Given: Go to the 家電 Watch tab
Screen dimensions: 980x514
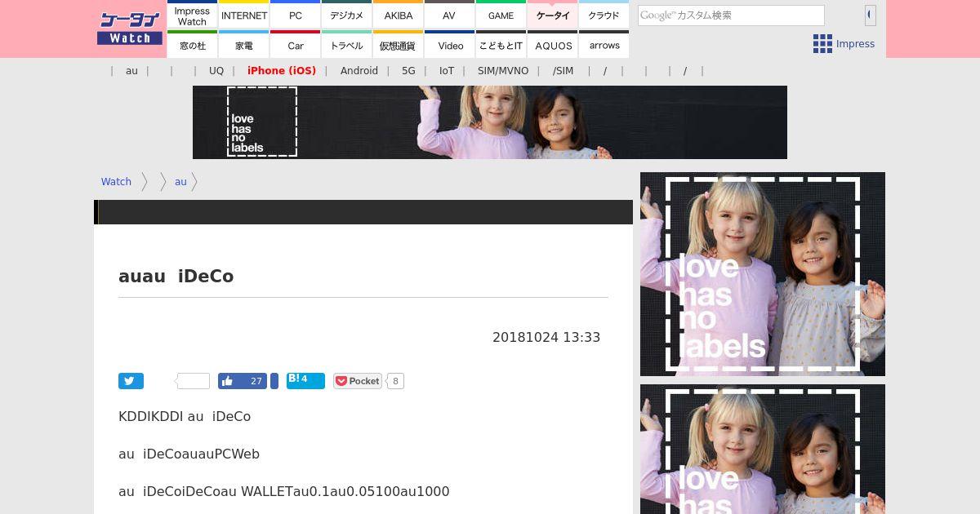Looking at the screenshot, I should 244,45.
